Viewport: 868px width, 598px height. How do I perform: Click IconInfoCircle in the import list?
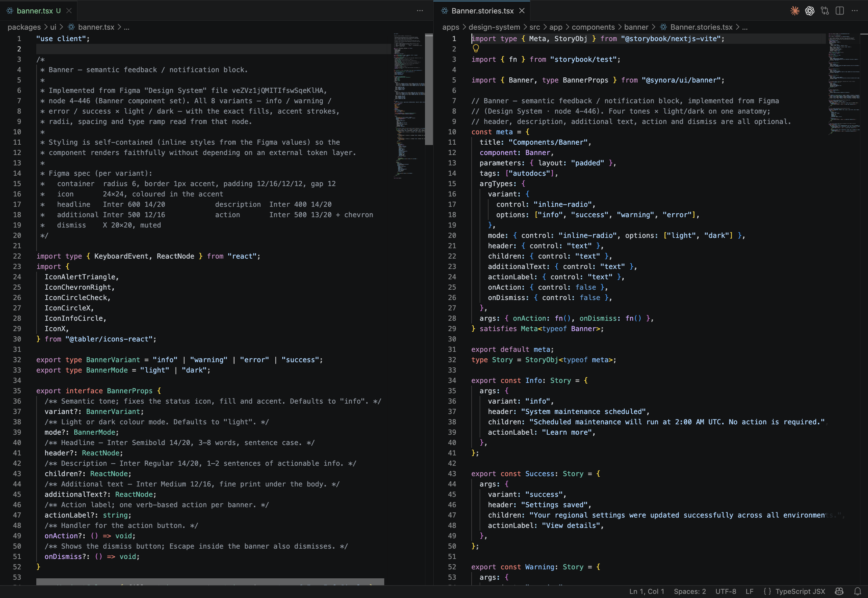pyautogui.click(x=74, y=318)
